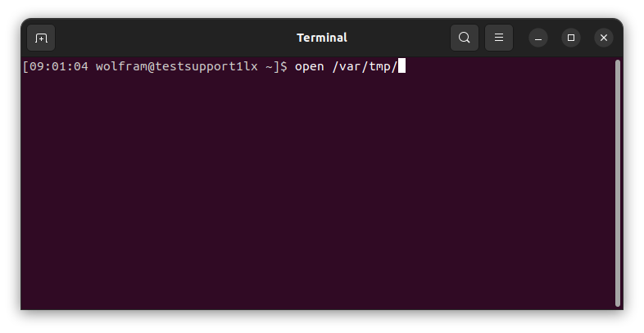
Task: Click the wolfram@testsupport1lx prompt text
Action: point(176,66)
